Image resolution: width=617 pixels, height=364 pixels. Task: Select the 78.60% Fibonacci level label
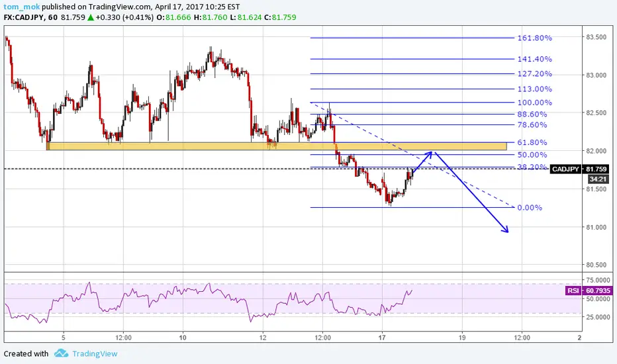[532, 124]
